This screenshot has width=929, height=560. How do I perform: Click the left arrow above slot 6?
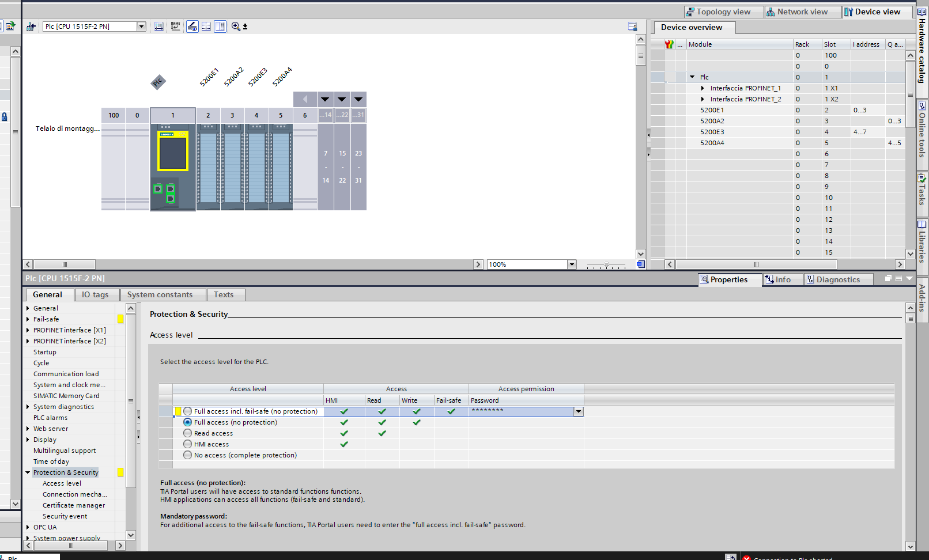pyautogui.click(x=305, y=100)
